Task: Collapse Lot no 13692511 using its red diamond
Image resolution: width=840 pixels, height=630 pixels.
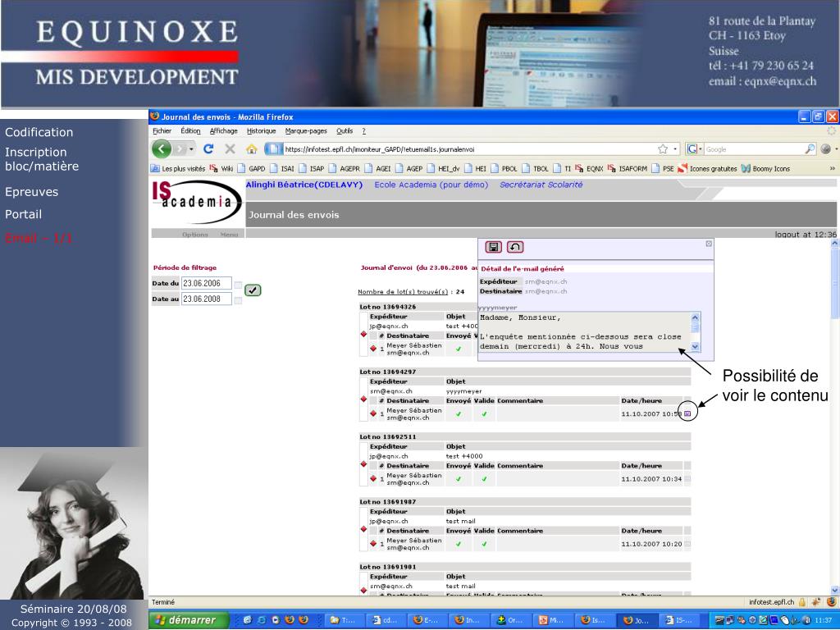Action: click(x=363, y=464)
